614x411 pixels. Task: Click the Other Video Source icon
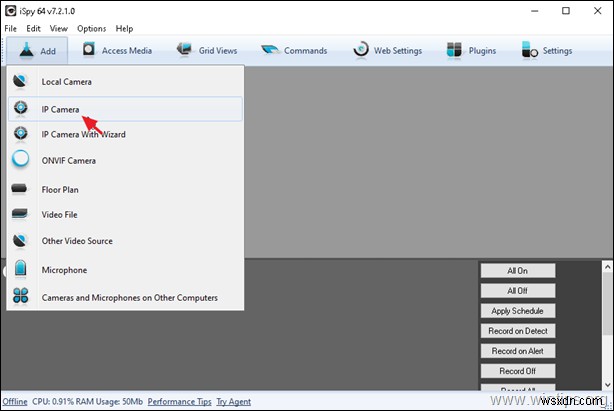(x=20, y=241)
